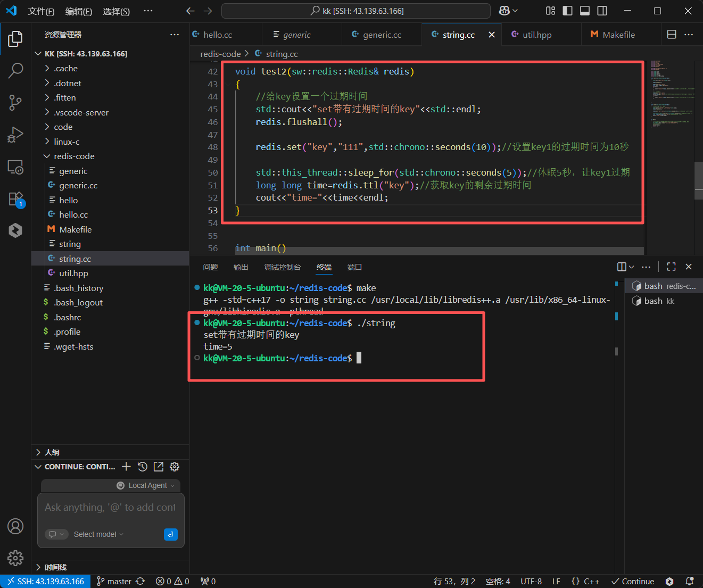Open Continue settings gear
Viewport: 703px width, 588px height.
(175, 467)
